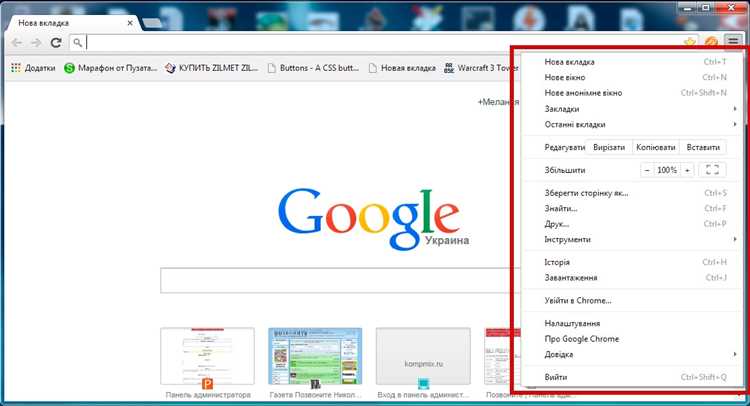
Task: Toggle fullscreen mode in the zoom row
Action: tap(712, 170)
